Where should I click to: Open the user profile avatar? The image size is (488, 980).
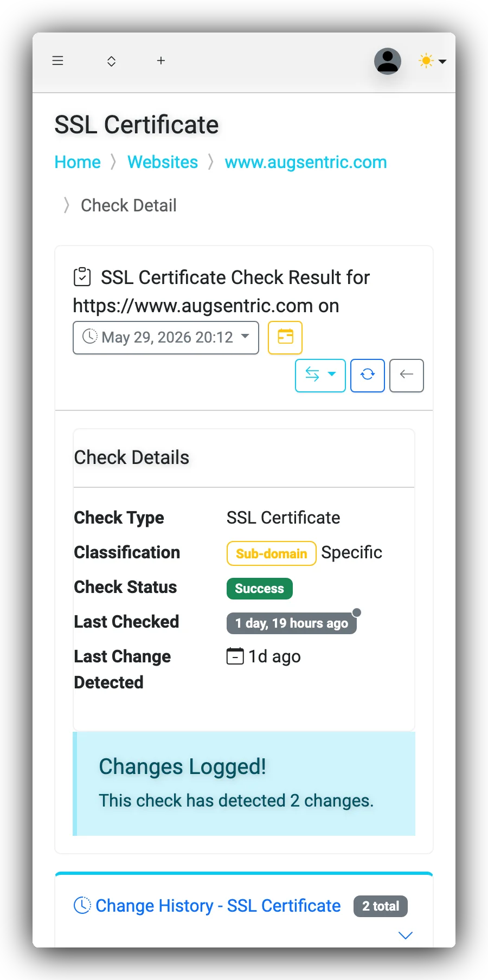(388, 61)
